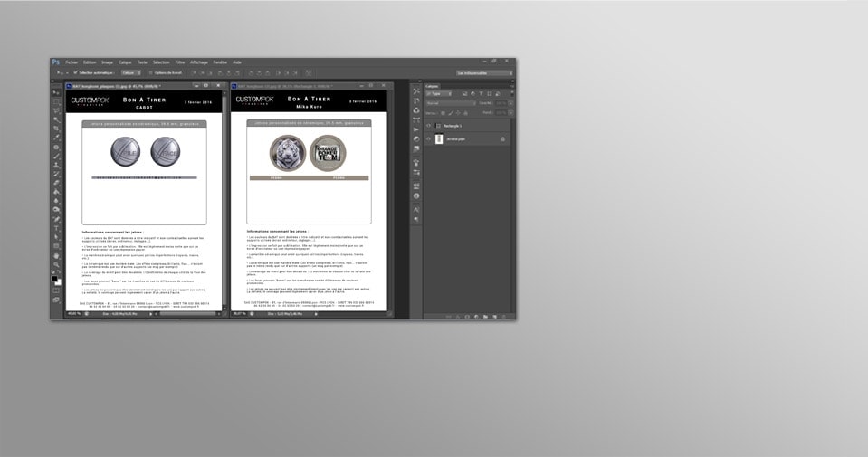Open the Filtre menu
Screen dimensions: 868x457
[180, 62]
